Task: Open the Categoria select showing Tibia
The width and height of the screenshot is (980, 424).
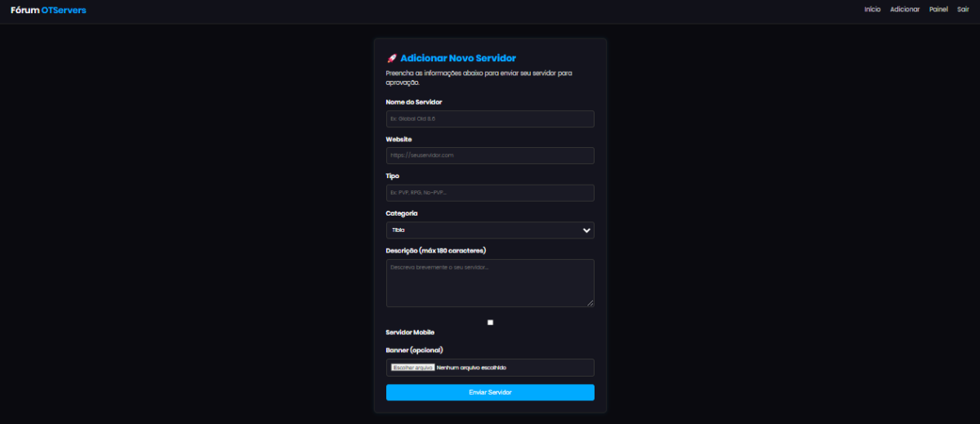Action: pos(482,230)
